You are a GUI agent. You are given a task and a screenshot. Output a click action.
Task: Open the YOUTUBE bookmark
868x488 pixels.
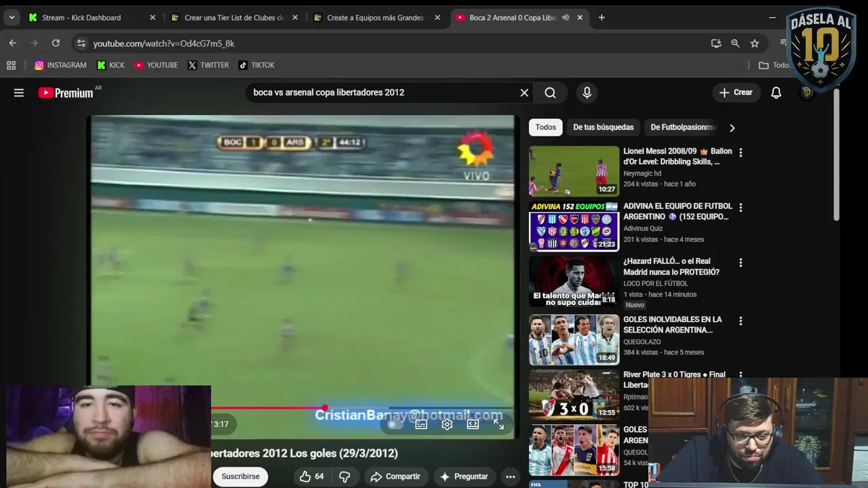156,65
